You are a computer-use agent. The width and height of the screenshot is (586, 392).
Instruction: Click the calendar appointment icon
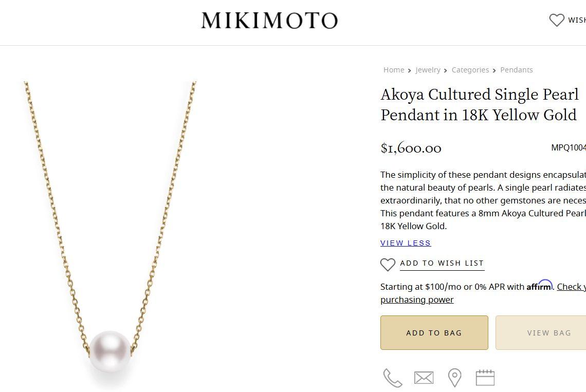[x=485, y=378]
